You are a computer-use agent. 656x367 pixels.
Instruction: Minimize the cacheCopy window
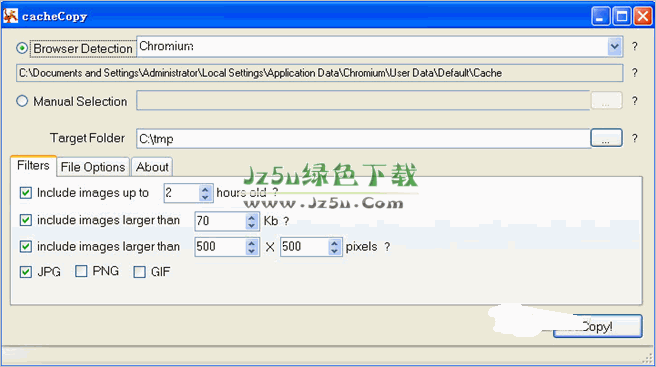(600, 16)
